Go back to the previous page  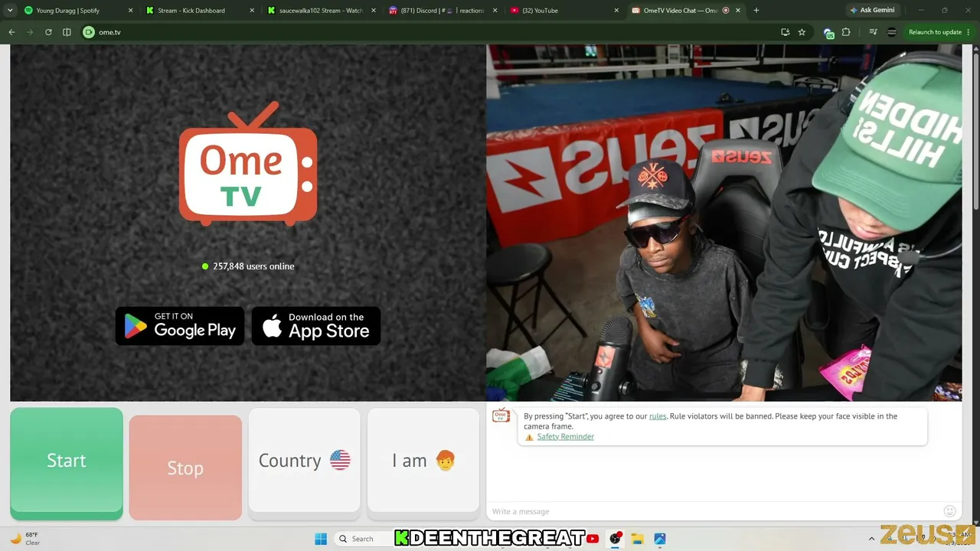tap(11, 32)
